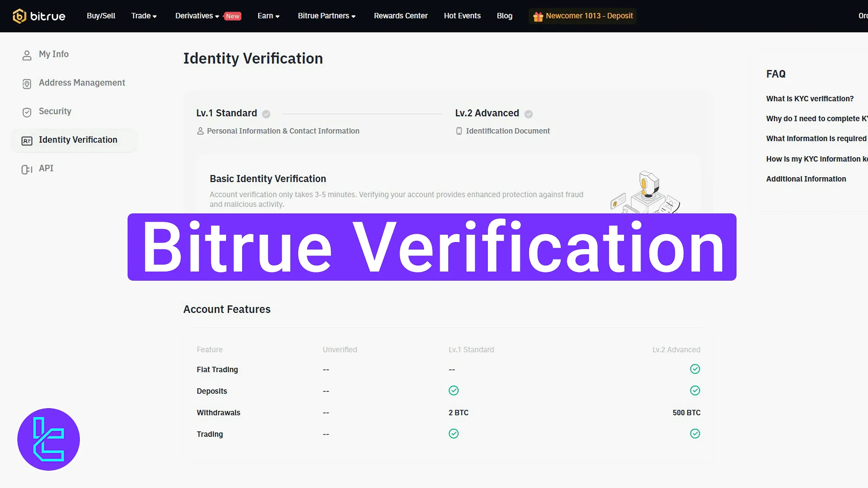The width and height of the screenshot is (868, 488).
Task: Open FAQ 'What information is required'
Action: tap(816, 139)
